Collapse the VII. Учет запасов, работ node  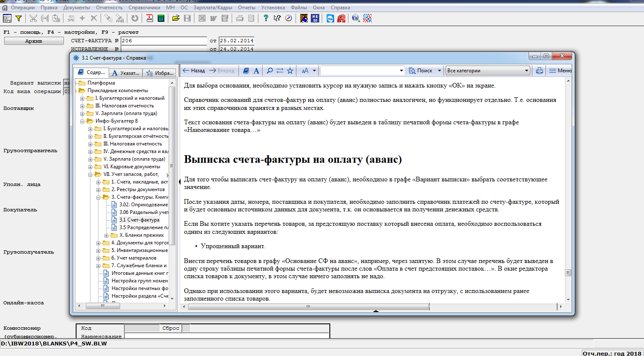pyautogui.click(x=90, y=174)
